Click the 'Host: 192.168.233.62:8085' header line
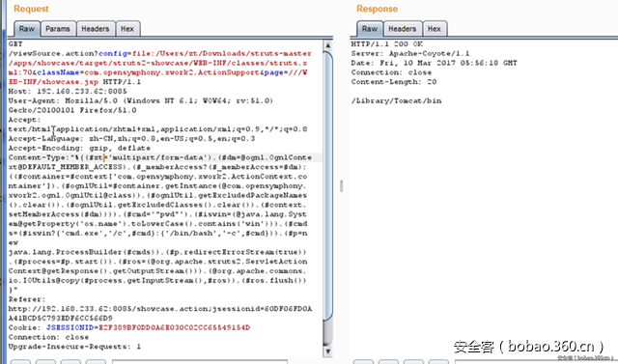This screenshot has height=364, width=618. (68, 92)
